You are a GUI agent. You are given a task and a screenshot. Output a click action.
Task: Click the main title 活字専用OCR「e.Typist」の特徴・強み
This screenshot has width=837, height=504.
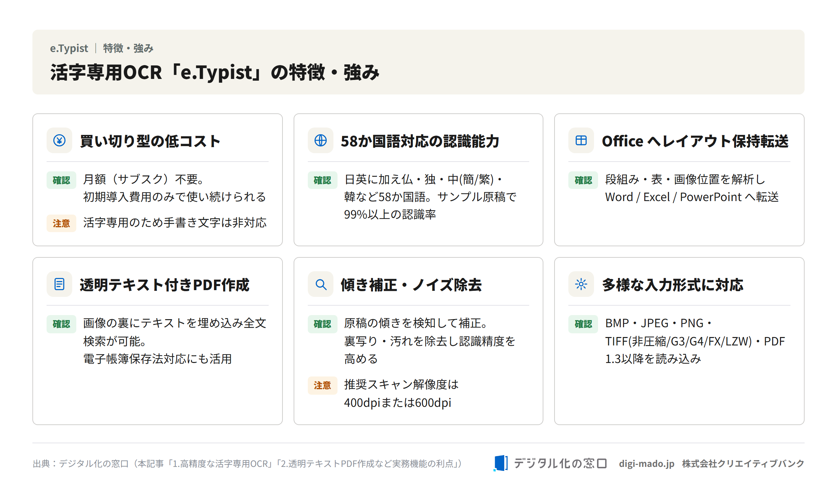(215, 72)
